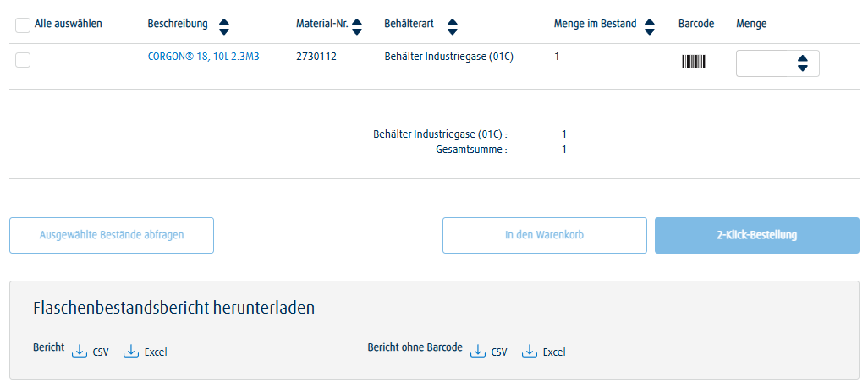Check the Alle auswählen checkbox

pyautogui.click(x=23, y=25)
